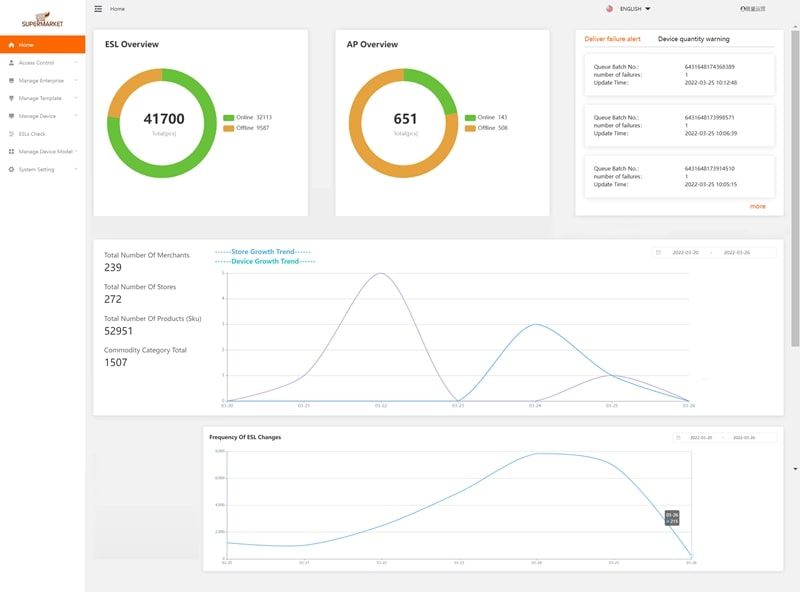
Task: Select the Deliver failure alert tab
Action: (x=612, y=39)
